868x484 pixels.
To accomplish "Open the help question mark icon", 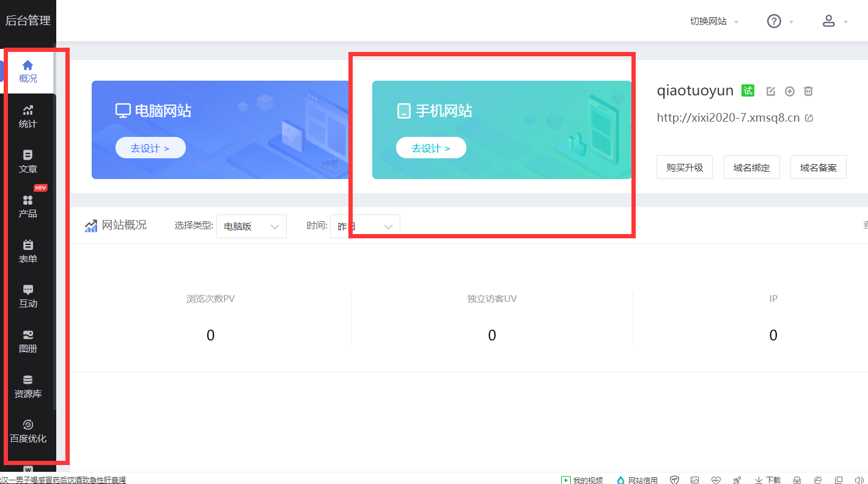I will (773, 21).
